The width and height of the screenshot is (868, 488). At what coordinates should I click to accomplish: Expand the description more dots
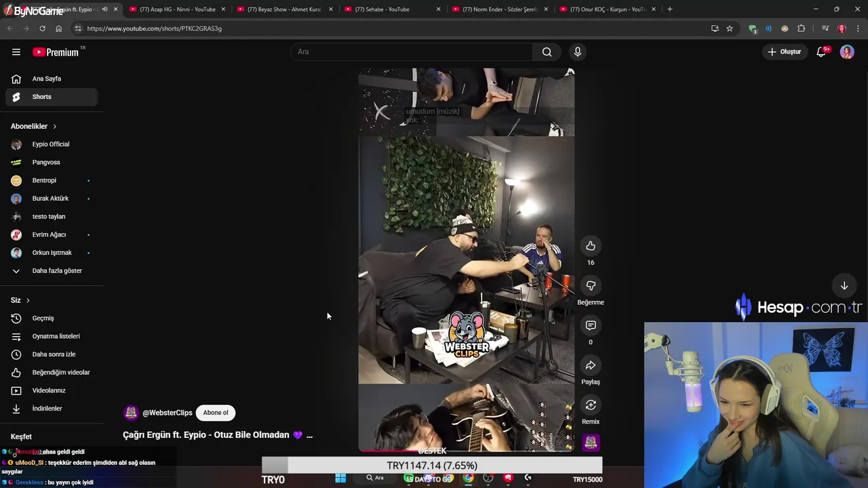pos(309,435)
